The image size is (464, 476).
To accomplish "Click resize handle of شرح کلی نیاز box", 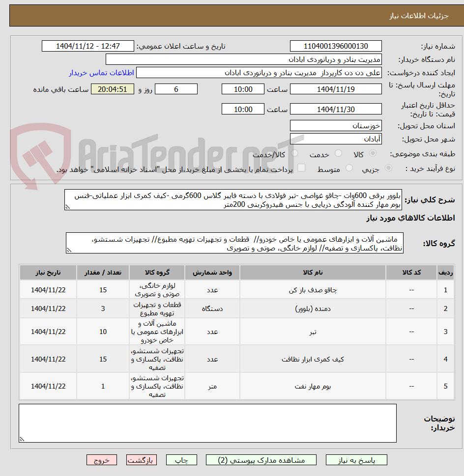I will coord(67,207).
